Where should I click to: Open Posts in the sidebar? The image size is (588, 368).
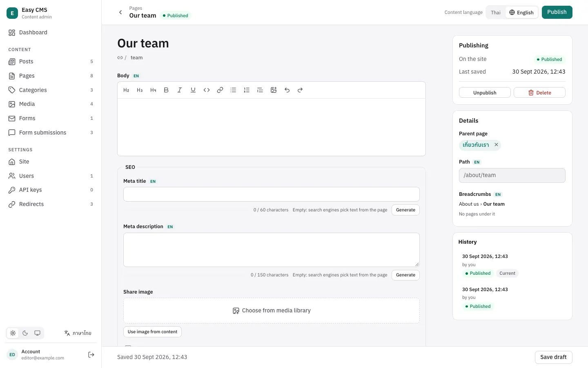51,61
